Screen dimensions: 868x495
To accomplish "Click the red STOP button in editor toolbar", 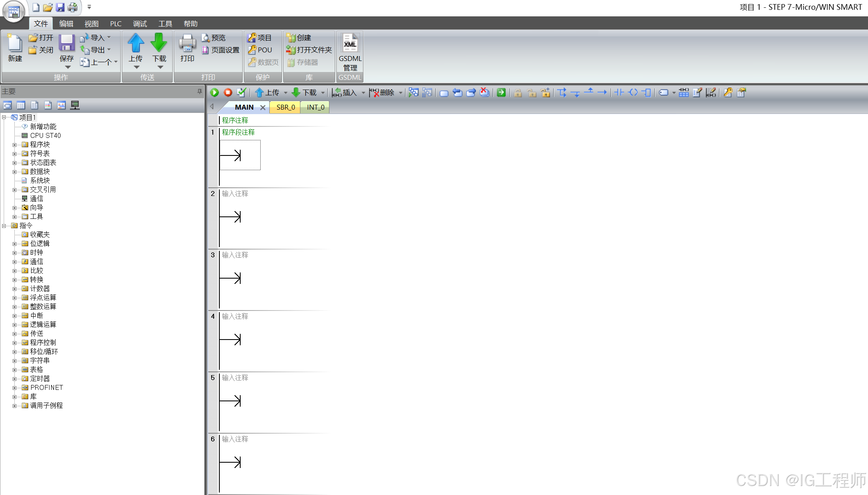I will click(x=228, y=93).
